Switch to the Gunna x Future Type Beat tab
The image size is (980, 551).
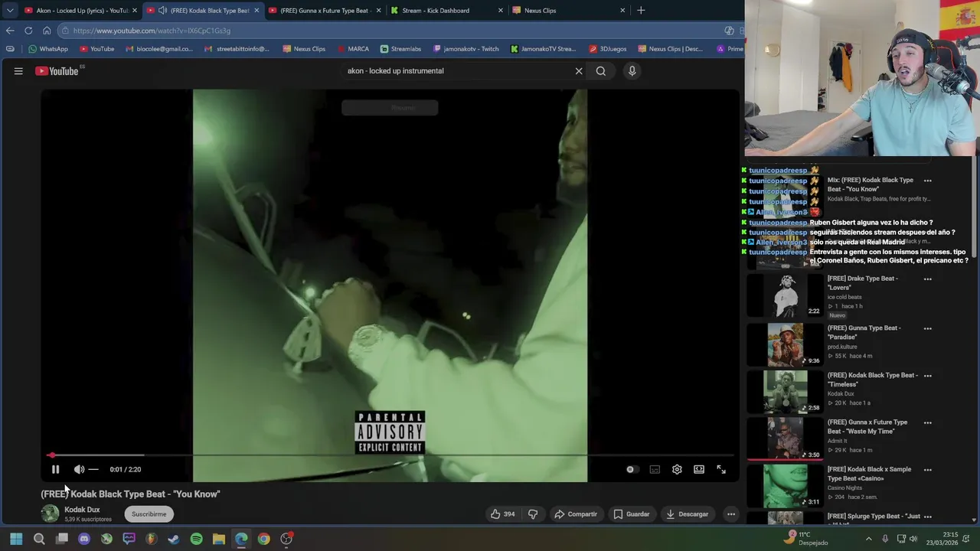click(325, 11)
